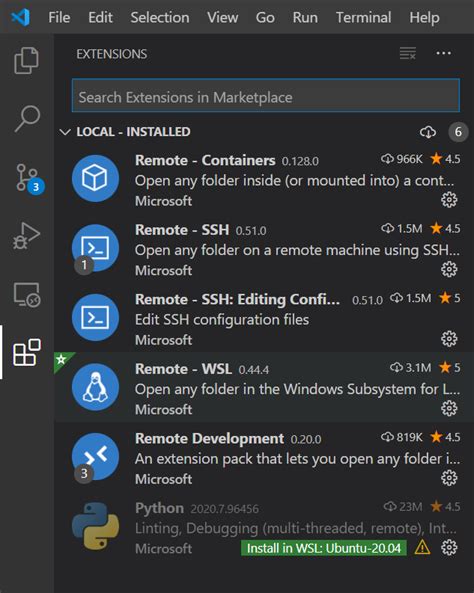Select Remote - SSH extension title

click(182, 230)
